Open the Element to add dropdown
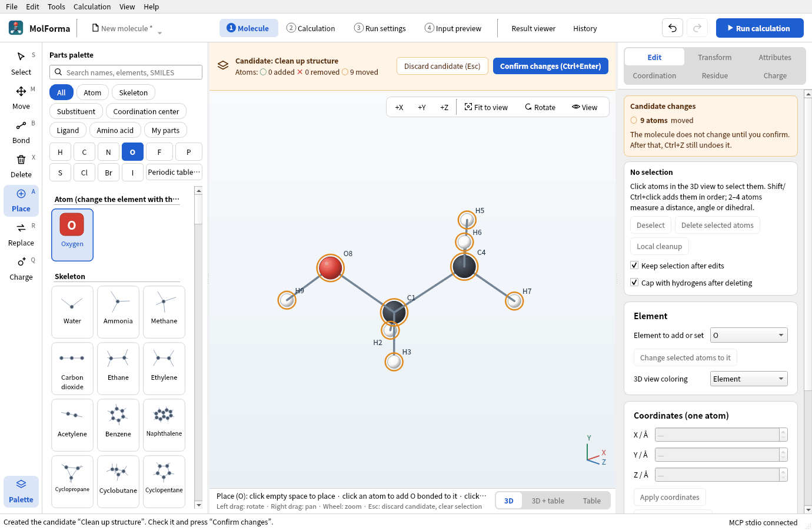812x530 pixels. 749,335
